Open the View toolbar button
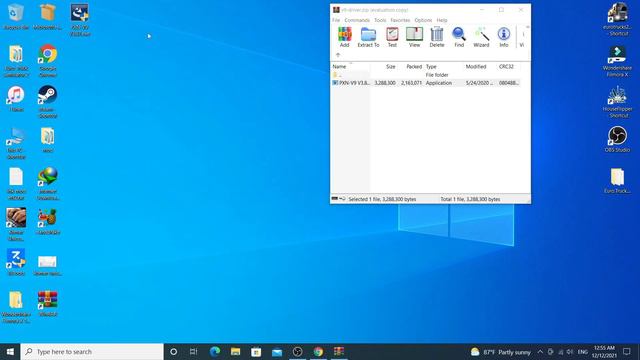The image size is (640, 360). tap(414, 37)
